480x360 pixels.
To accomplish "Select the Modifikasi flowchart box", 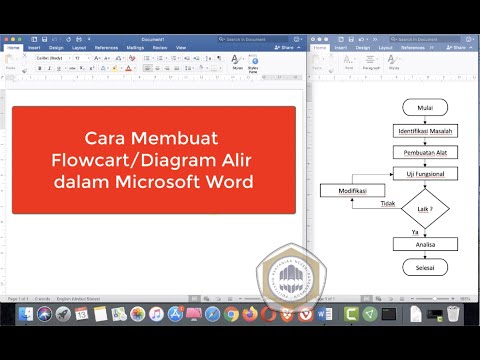I will point(352,191).
